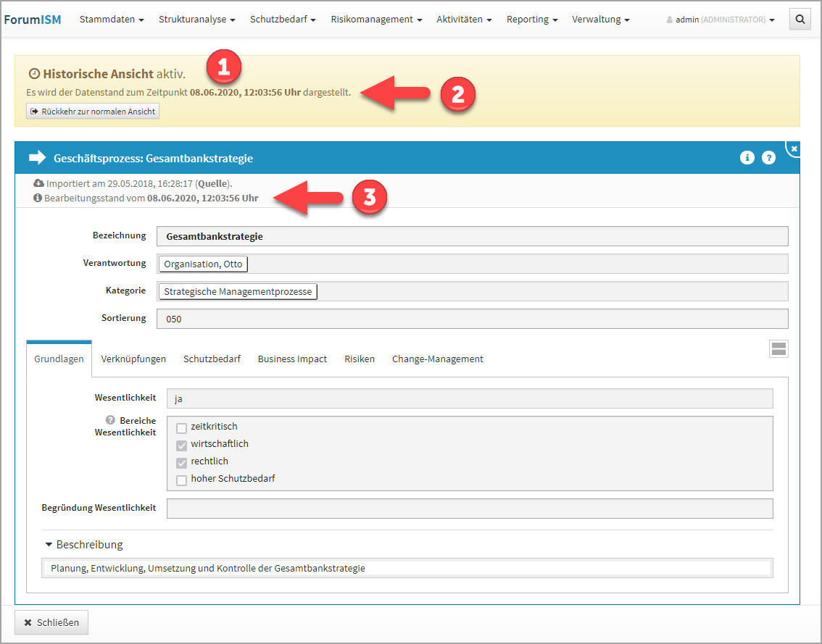This screenshot has width=822, height=644.
Task: Click Rückkehr zur normalen Ansicht button
Action: (93, 112)
